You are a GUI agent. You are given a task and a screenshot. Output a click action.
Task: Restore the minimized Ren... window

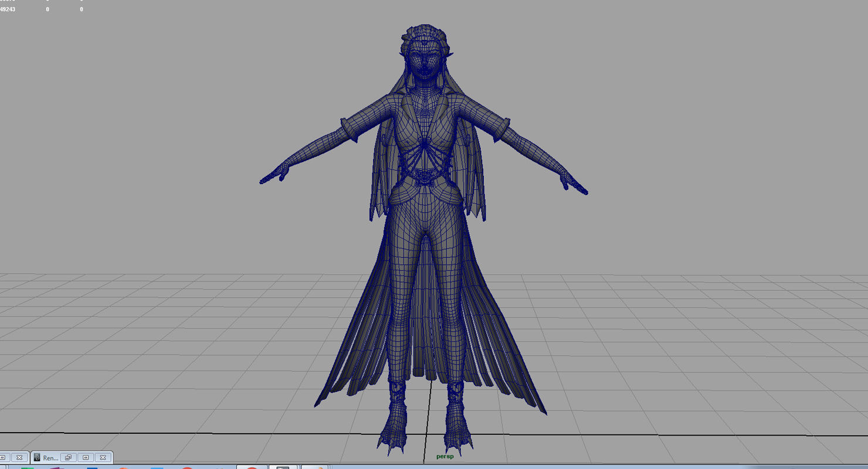[68, 457]
